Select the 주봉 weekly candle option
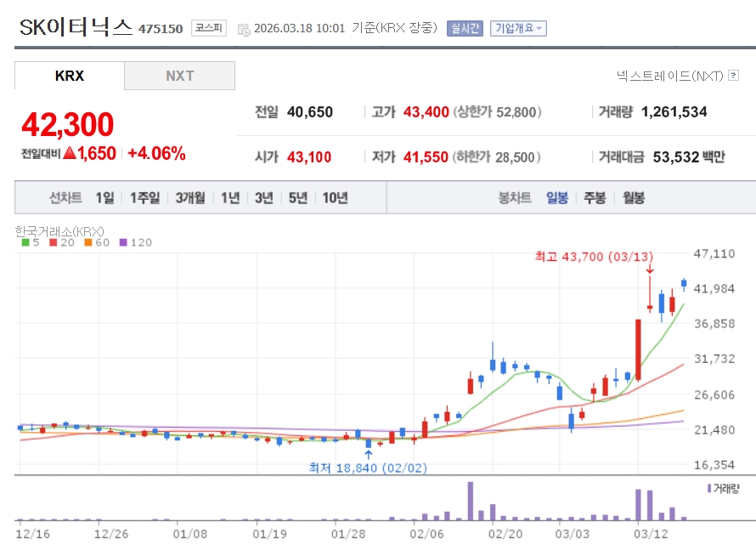756x556 pixels. pyautogui.click(x=595, y=198)
